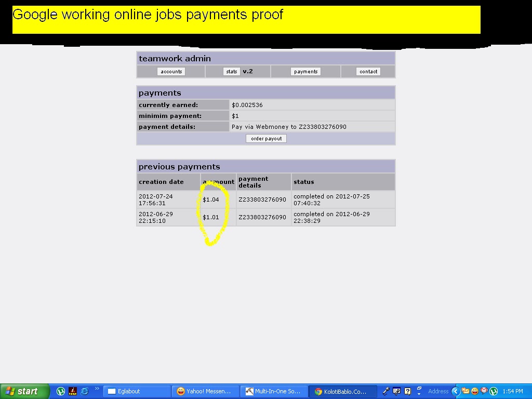
Task: Click the teamwork admin heading
Action: point(175,58)
